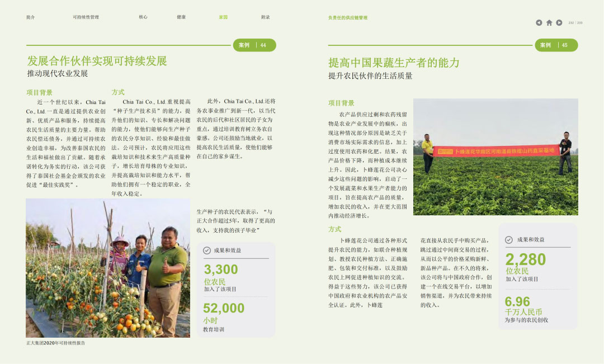Click the home icon
Screen dimensions: 604x364
pos(549,23)
